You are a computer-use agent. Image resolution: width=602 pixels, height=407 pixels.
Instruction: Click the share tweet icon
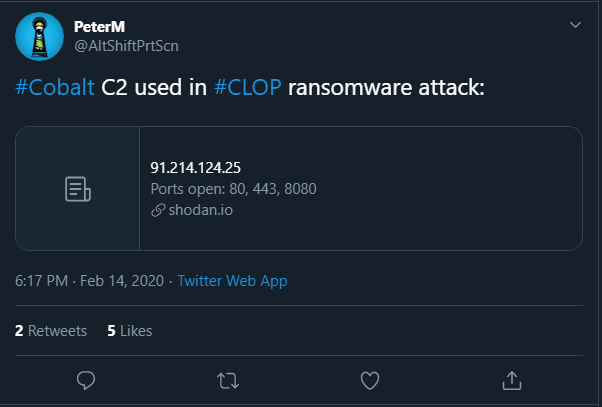point(512,380)
